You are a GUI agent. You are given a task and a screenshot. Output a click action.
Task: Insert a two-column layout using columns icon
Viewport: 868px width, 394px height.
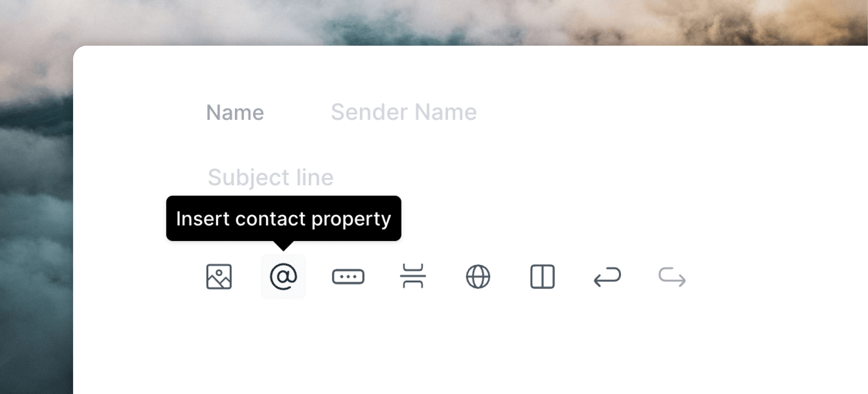pos(542,276)
